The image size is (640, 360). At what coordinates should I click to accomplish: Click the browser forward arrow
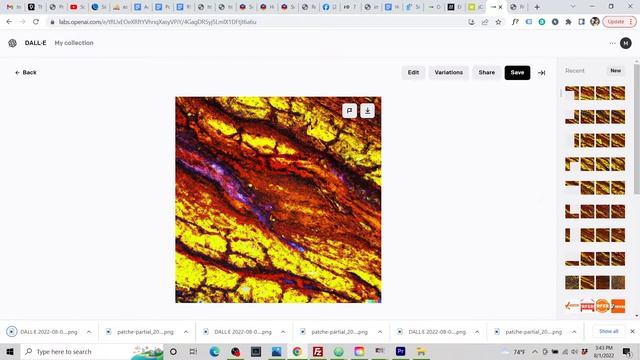[x=22, y=22]
